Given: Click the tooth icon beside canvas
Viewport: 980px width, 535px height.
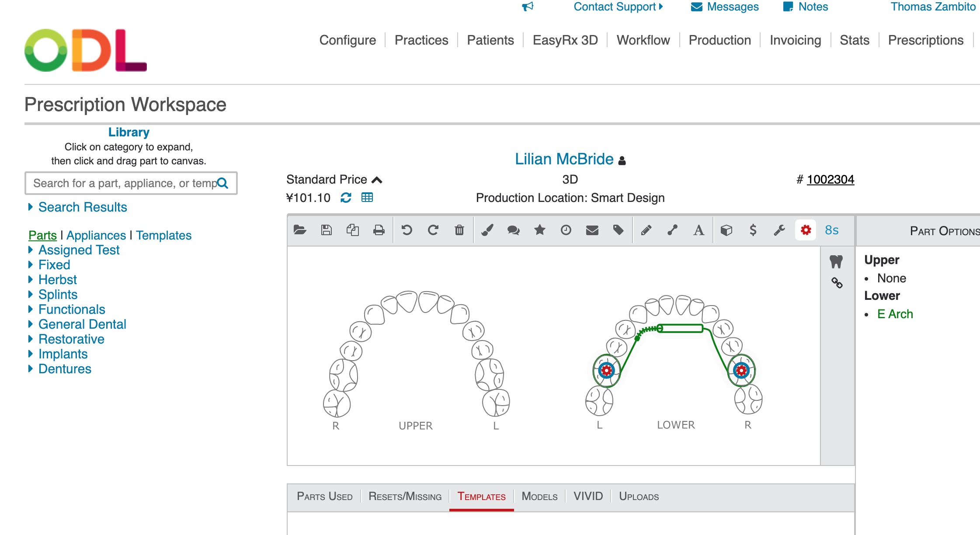Looking at the screenshot, I should [836, 262].
